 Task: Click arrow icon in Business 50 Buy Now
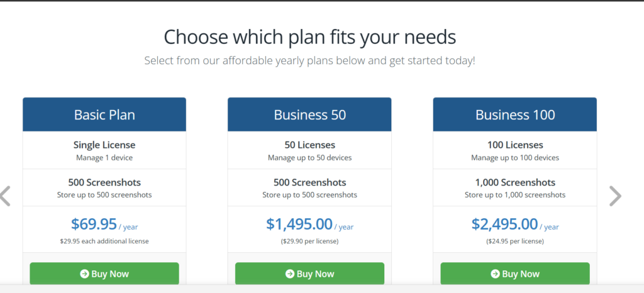click(290, 274)
